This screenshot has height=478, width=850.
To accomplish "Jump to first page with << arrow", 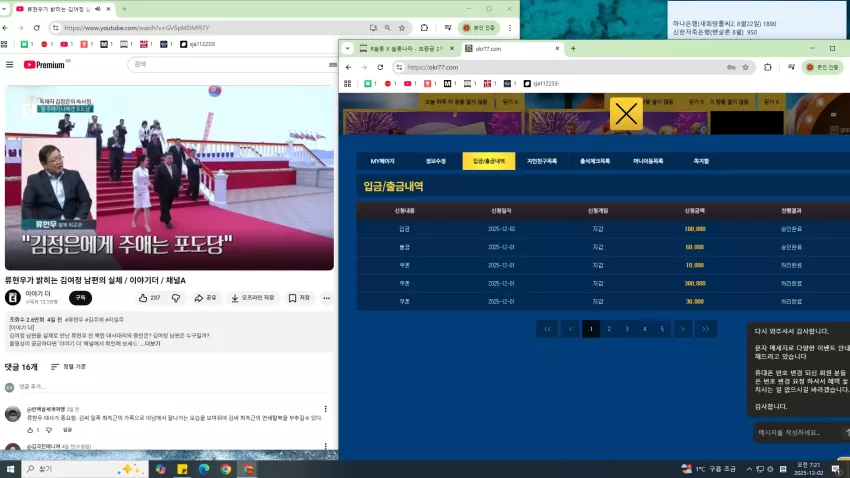I will [x=547, y=329].
